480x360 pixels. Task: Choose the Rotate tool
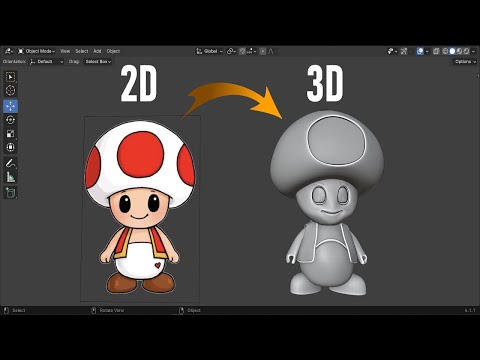coord(10,120)
